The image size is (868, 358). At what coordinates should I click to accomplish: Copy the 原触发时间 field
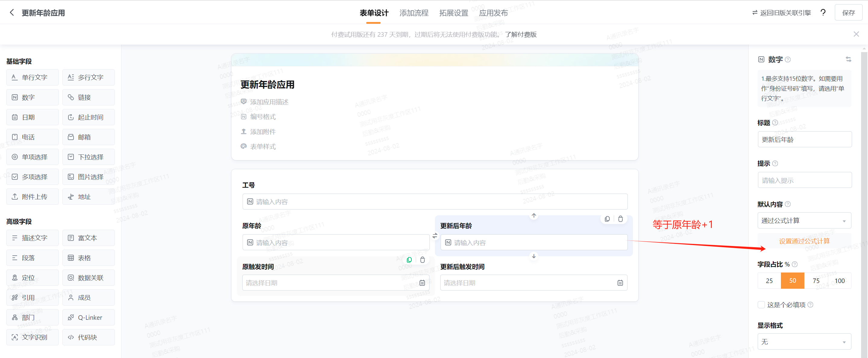click(x=409, y=260)
